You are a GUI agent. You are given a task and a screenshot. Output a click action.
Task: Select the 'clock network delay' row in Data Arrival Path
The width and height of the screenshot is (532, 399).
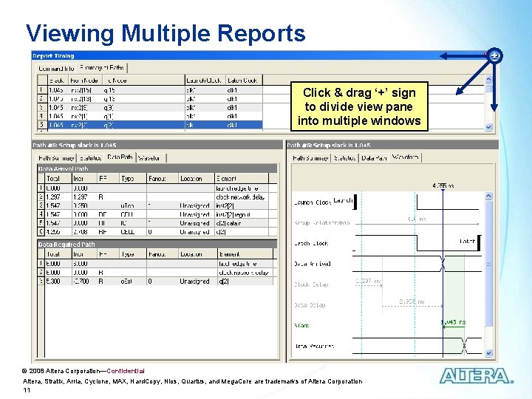click(x=157, y=197)
